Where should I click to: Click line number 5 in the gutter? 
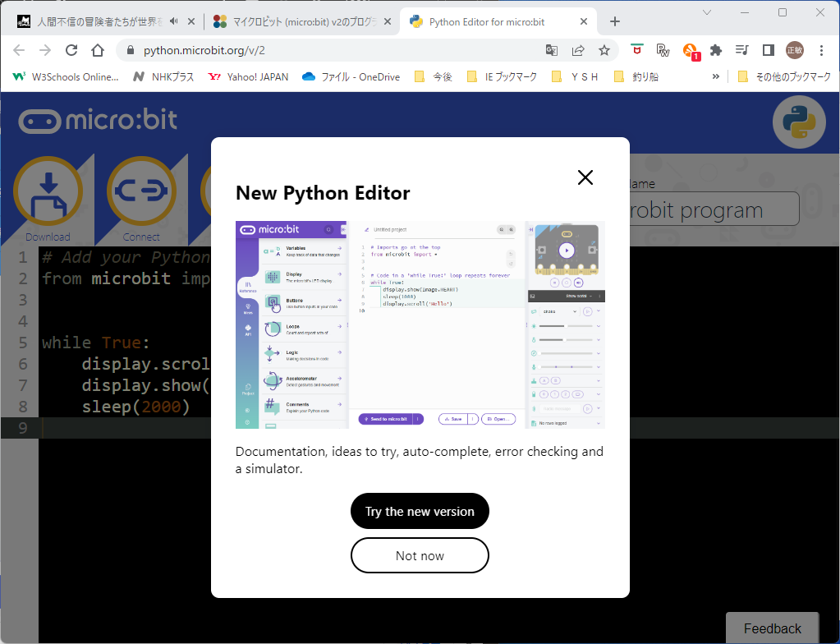click(x=22, y=343)
